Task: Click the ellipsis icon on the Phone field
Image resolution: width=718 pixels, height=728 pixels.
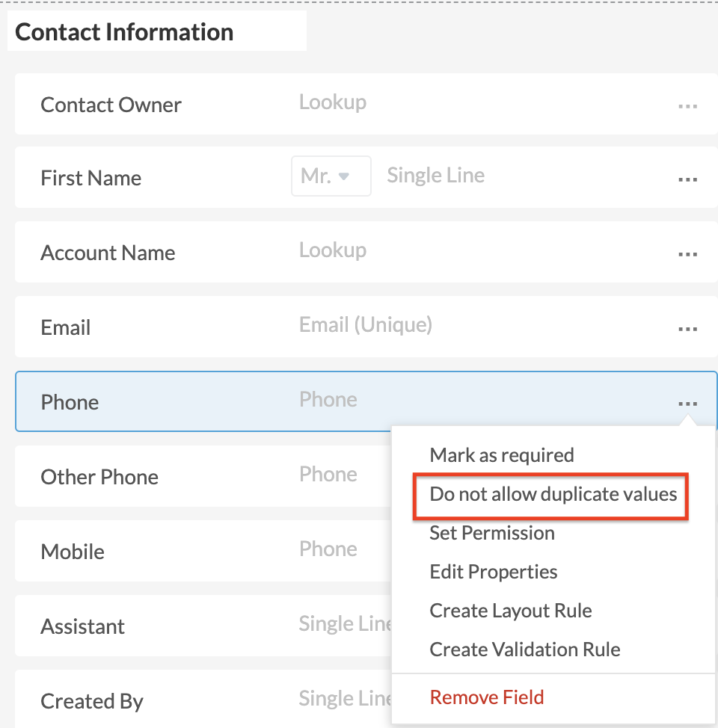Action: tap(687, 403)
